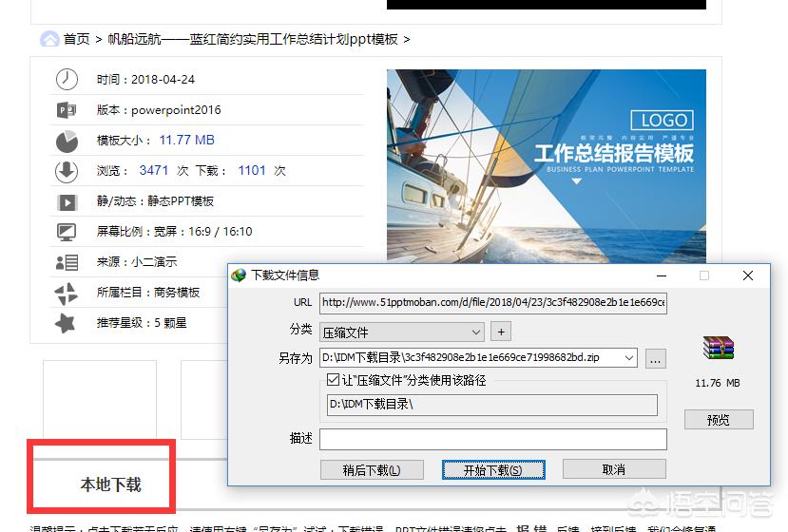Click the 3471 view count

(x=154, y=171)
